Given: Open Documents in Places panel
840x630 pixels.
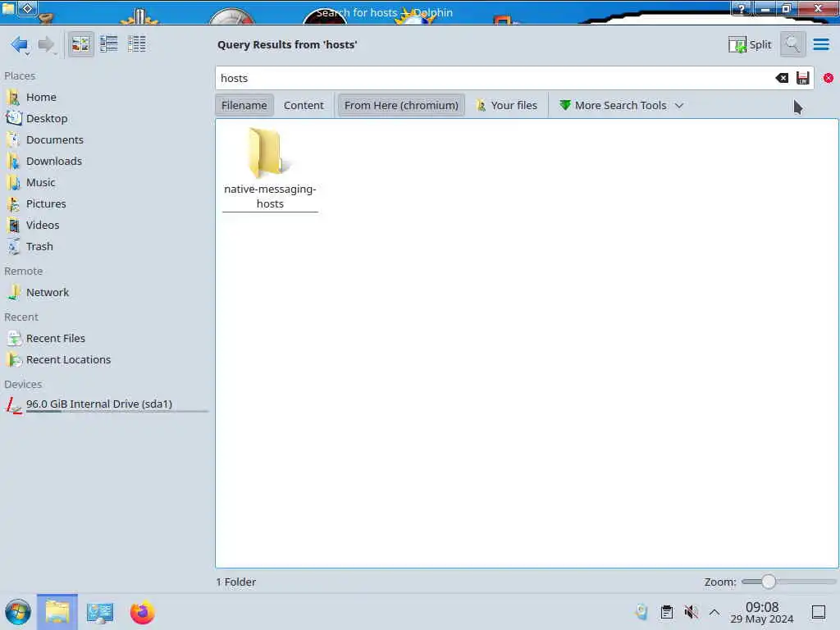Looking at the screenshot, I should (55, 139).
